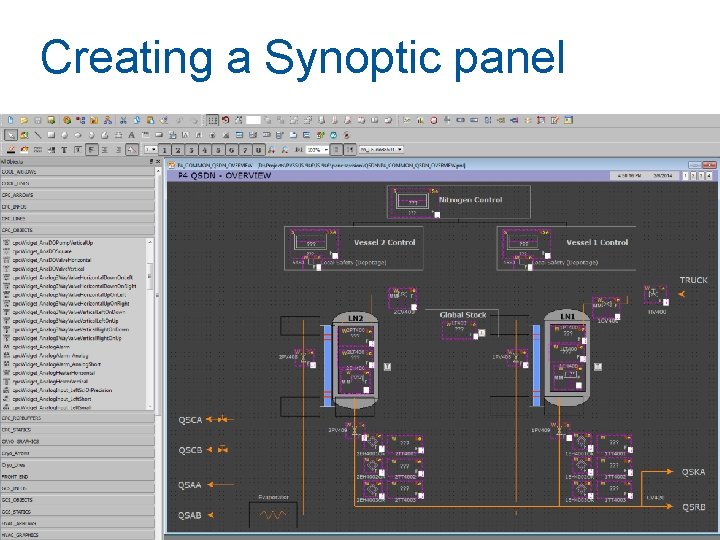
Task: Click the red undo-arrow icon
Action: [225, 120]
